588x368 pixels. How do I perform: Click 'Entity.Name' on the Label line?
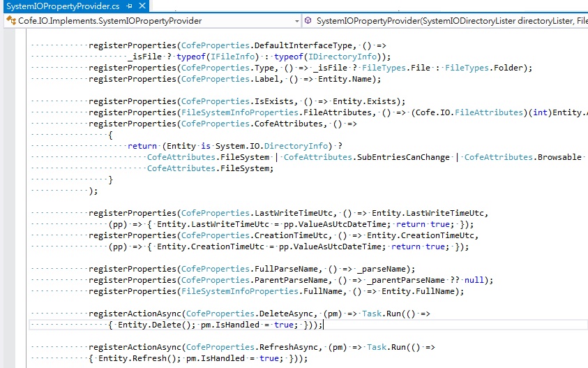345,79
